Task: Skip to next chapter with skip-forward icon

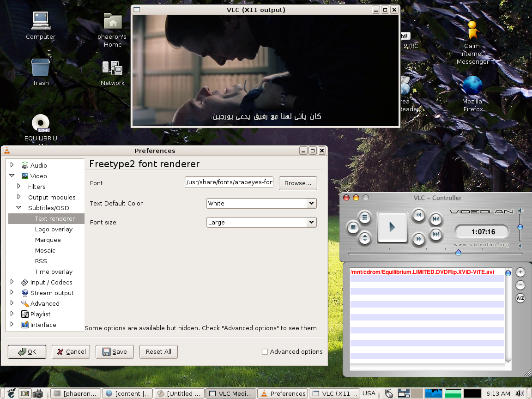Action: coord(435,235)
